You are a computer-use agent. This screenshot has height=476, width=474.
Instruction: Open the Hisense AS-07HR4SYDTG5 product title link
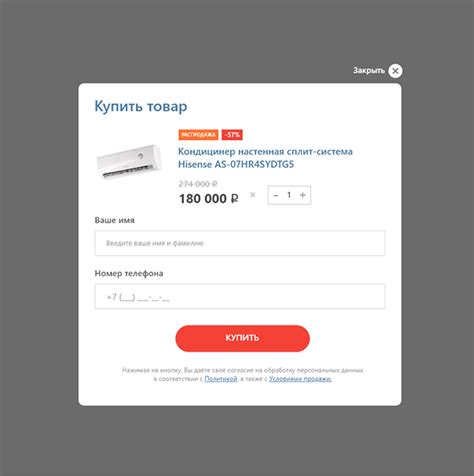(265, 158)
